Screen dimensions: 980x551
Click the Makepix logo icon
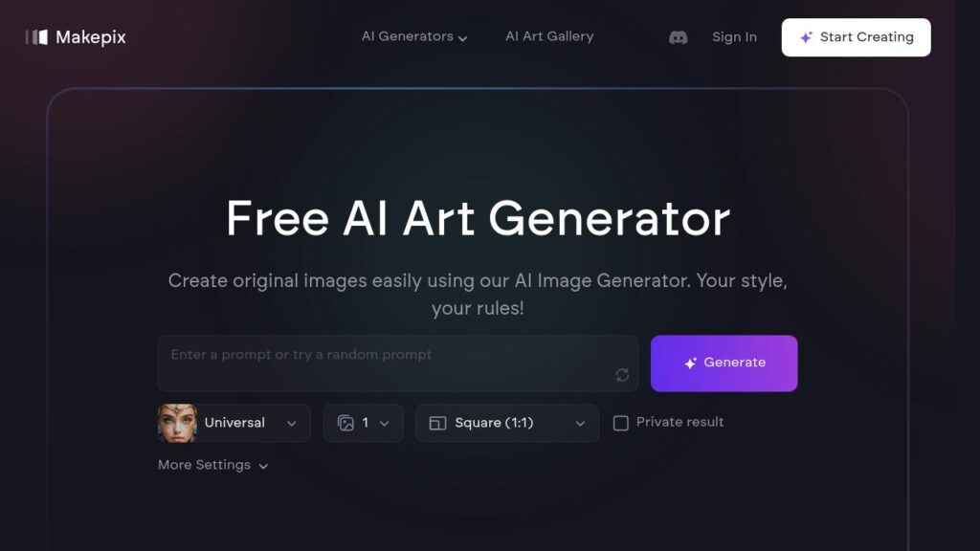click(x=37, y=37)
